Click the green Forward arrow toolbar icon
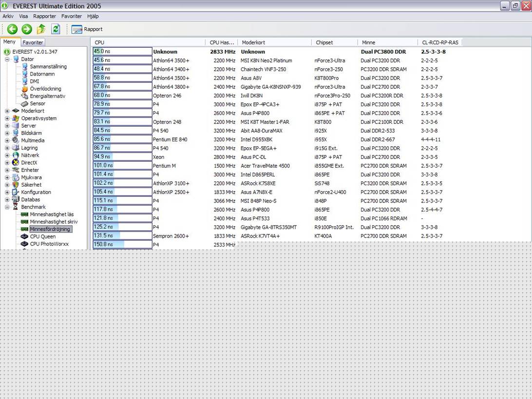Screen dimensions: 532x399 [27, 29]
